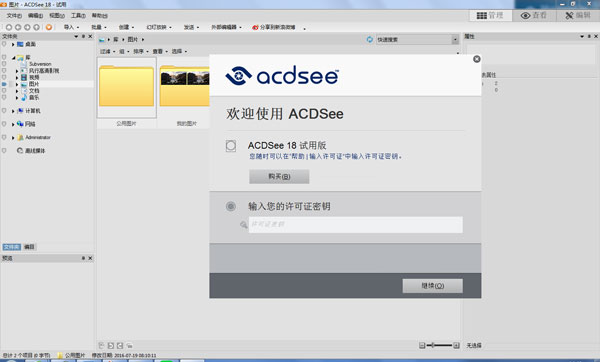Toggle the easy-select marker beside 桌面

tap(4, 44)
